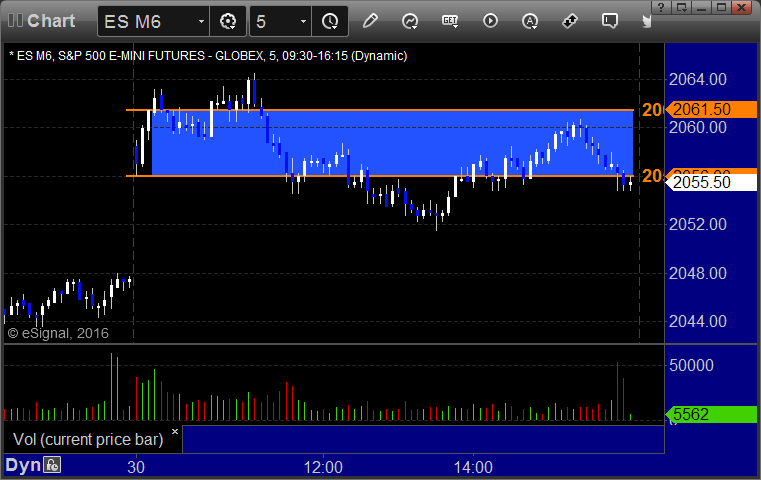The image size is (761, 480).
Task: Select the lower orange horizontal line
Action: tap(380, 176)
